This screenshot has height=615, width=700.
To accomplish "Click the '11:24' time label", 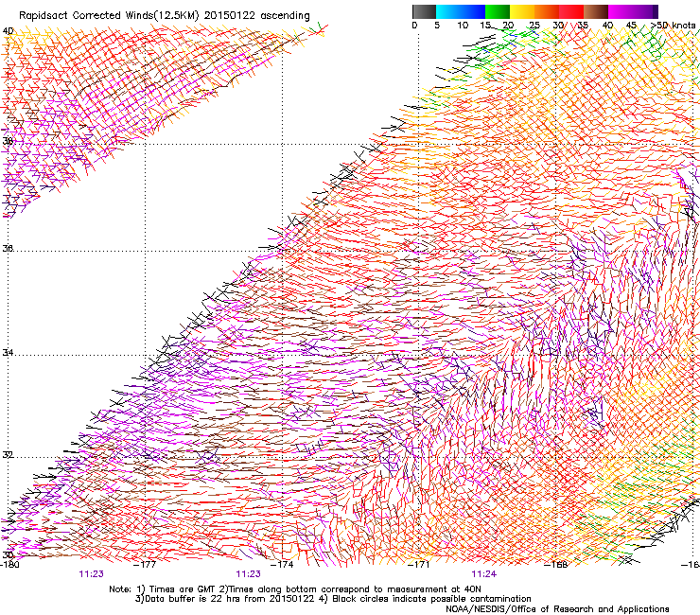I will [484, 574].
